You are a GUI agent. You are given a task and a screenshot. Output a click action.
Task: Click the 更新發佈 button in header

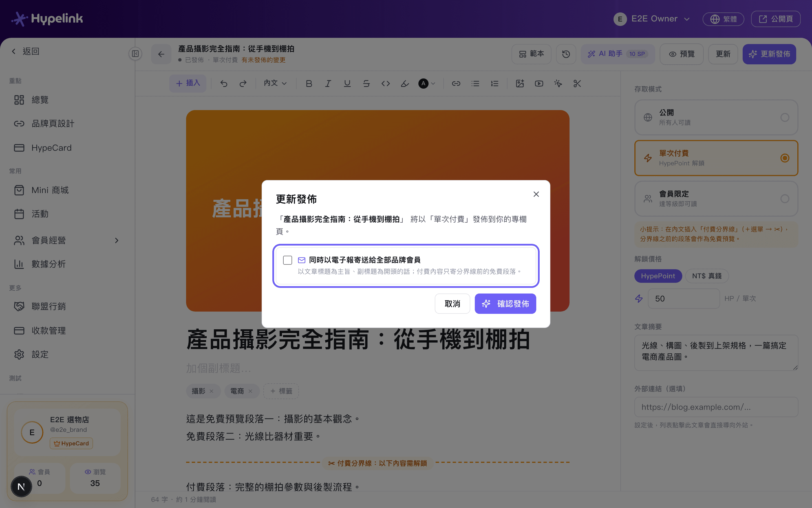pyautogui.click(x=769, y=54)
